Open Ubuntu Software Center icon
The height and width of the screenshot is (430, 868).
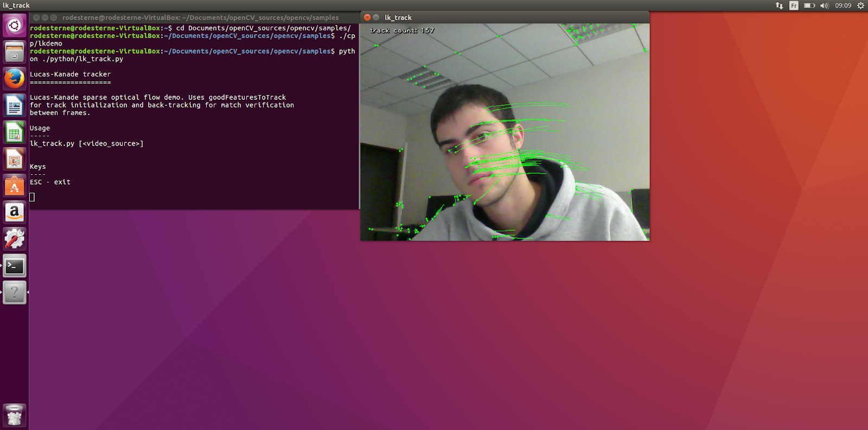(x=15, y=185)
